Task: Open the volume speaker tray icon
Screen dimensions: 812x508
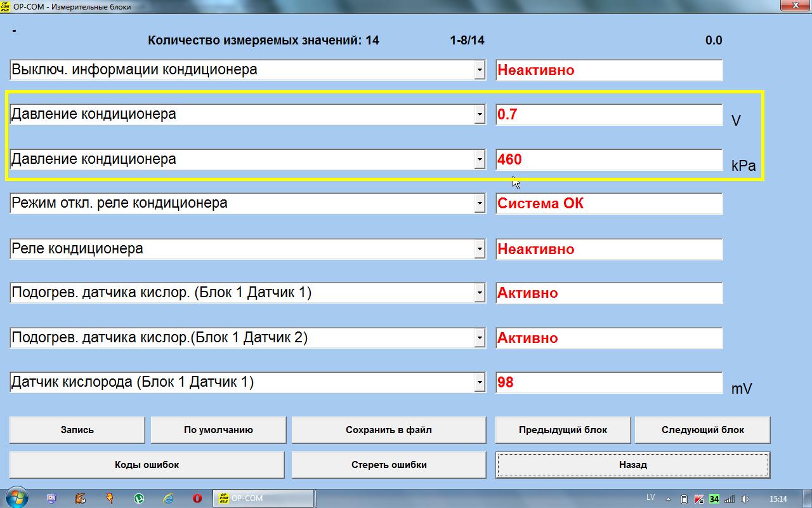Action: click(745, 498)
